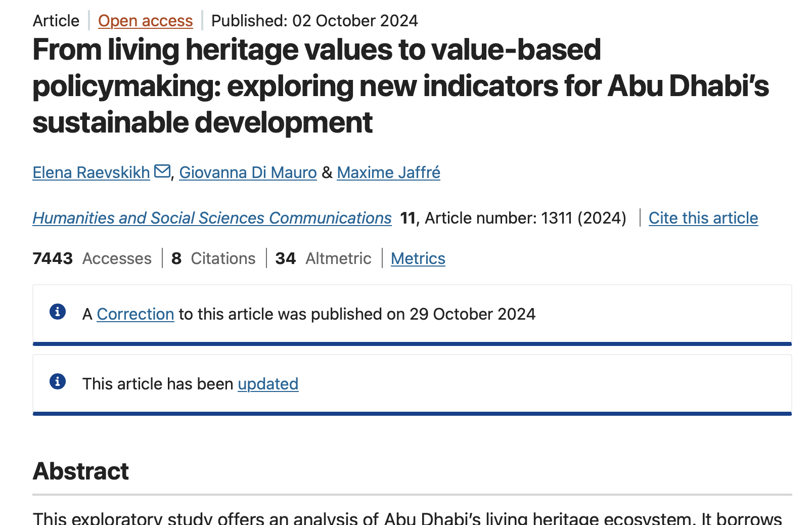The width and height of the screenshot is (812, 525).
Task: Select the Maxime Jaffré author link
Action: coord(388,172)
